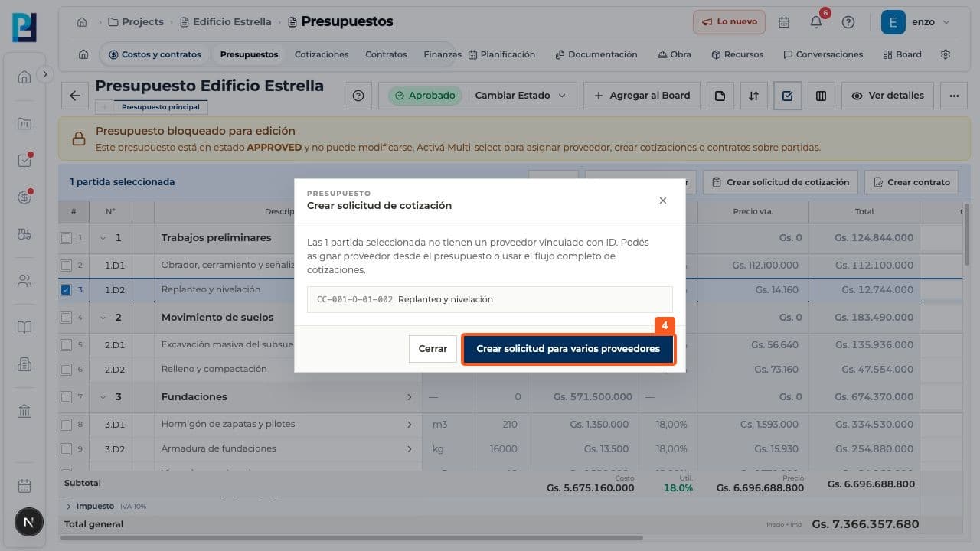Image resolution: width=980 pixels, height=551 pixels.
Task: Expand the Impuesto IVA 10% row
Action: (x=69, y=507)
